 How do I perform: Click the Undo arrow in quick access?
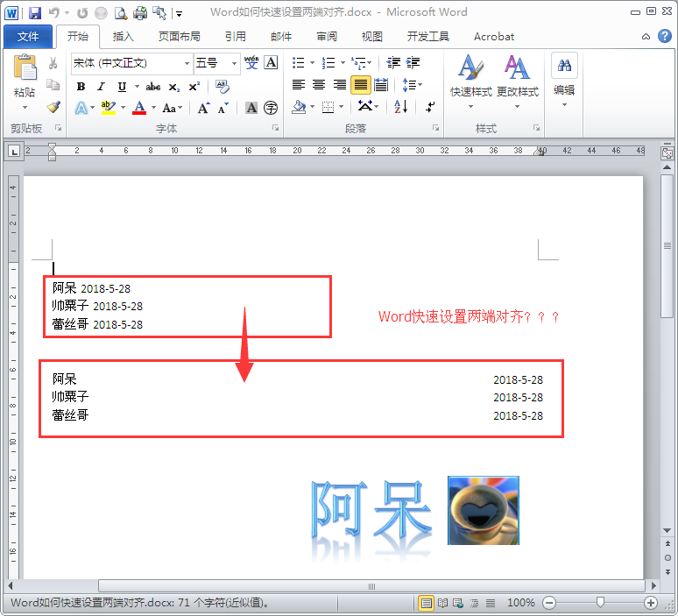point(54,13)
